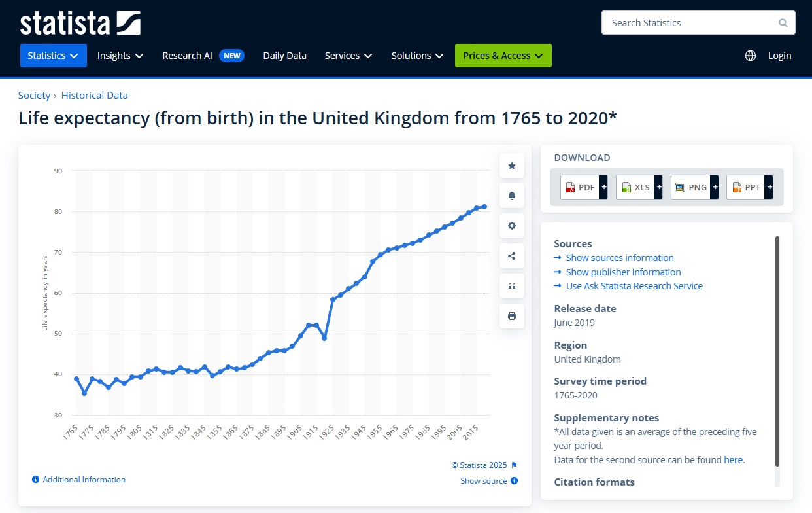The width and height of the screenshot is (812, 513).
Task: Expand the Statistics dropdown menu
Action: 54,56
